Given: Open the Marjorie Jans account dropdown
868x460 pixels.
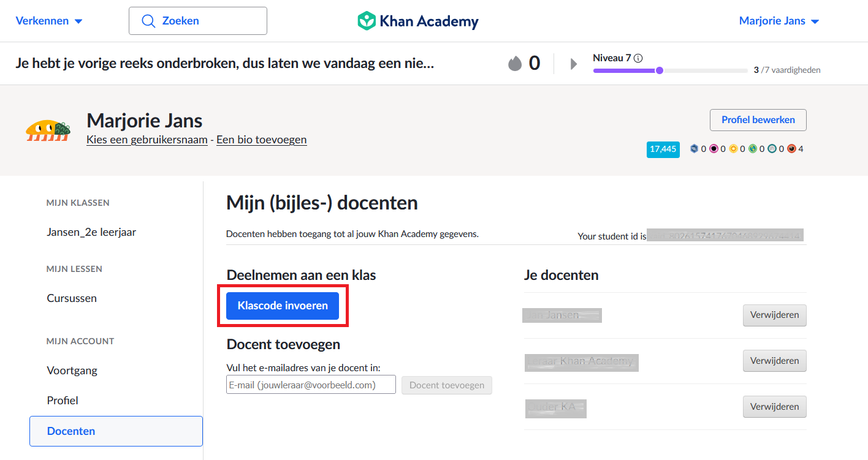Looking at the screenshot, I should pyautogui.click(x=779, y=21).
